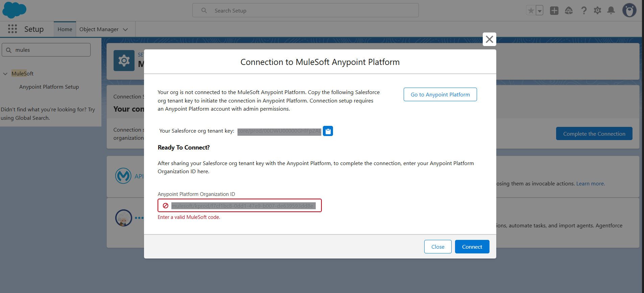644x293 pixels.
Task: Open the Global Actions plus icon
Action: point(554,10)
